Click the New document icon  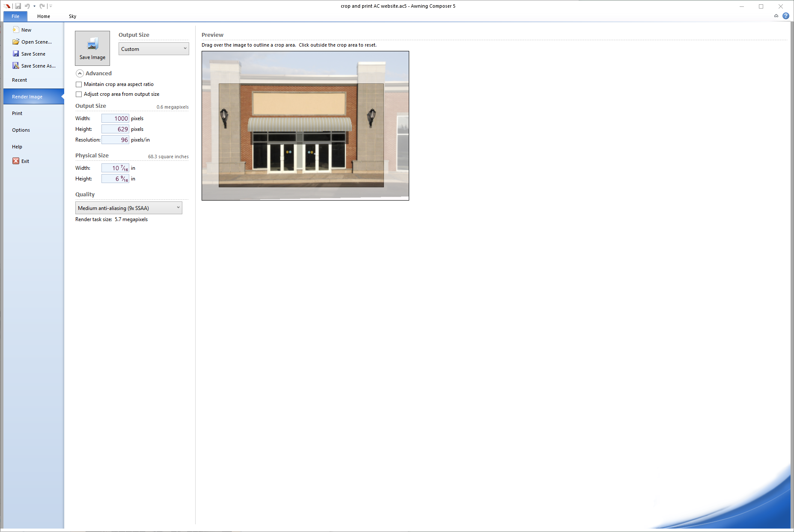click(x=16, y=30)
